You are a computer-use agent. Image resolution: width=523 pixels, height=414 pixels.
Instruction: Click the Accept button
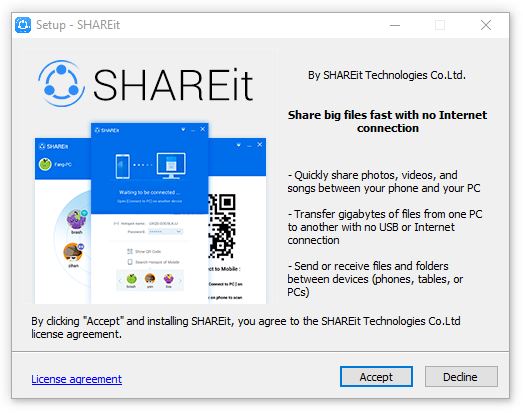pos(376,377)
